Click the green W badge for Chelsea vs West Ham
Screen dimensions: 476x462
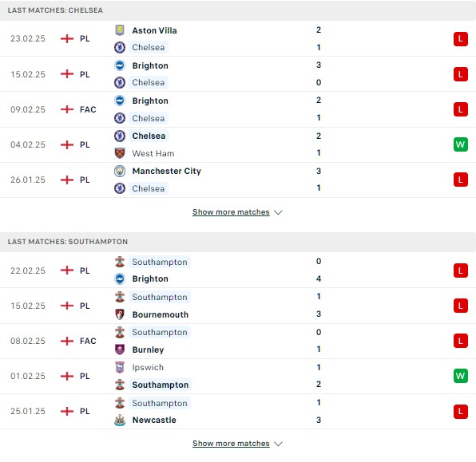461,144
